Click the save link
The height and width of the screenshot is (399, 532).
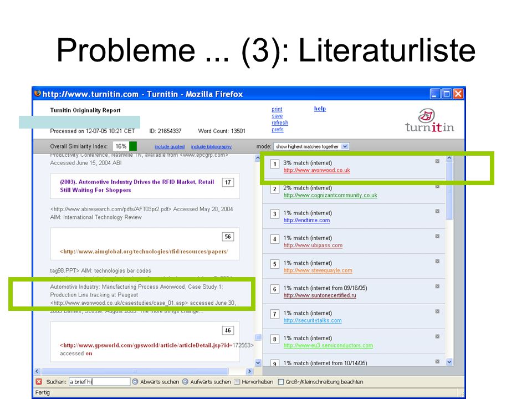(x=277, y=116)
